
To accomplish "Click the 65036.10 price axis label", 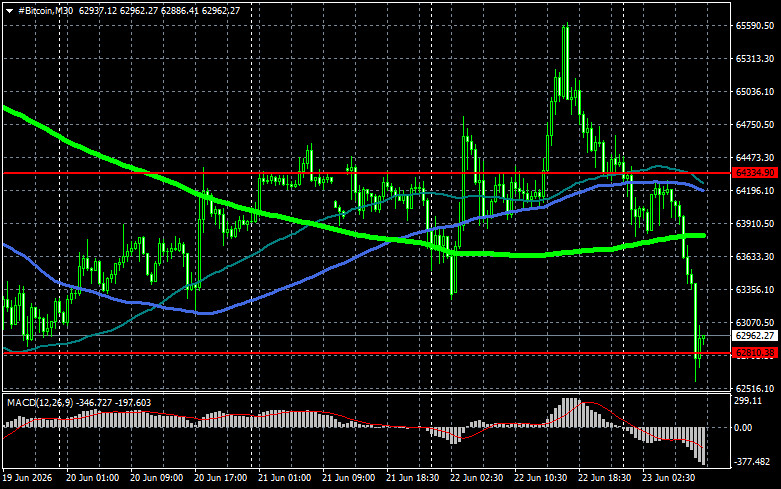I will click(755, 92).
